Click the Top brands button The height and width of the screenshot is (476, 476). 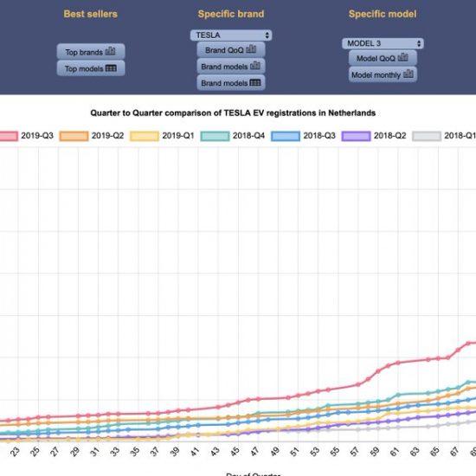tap(91, 52)
